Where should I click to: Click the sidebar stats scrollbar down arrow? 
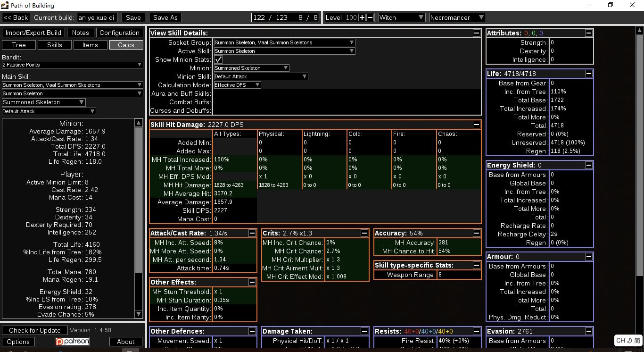pyautogui.click(x=139, y=314)
